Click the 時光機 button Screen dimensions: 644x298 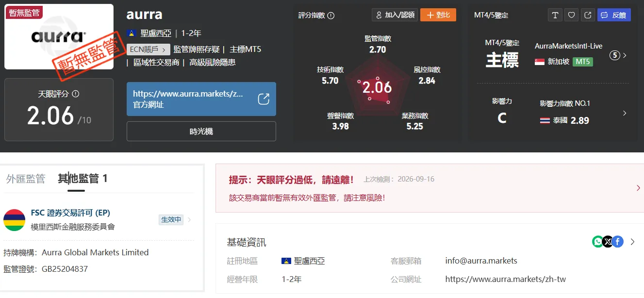pyautogui.click(x=201, y=131)
